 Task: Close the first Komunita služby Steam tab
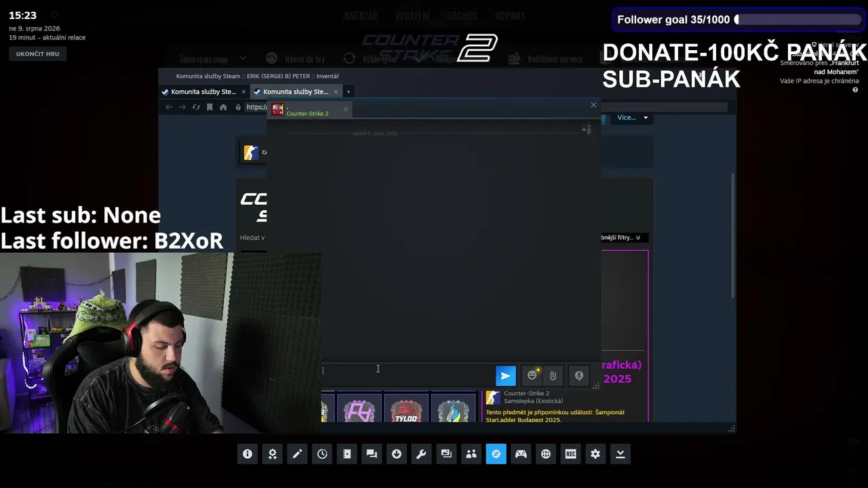243,91
